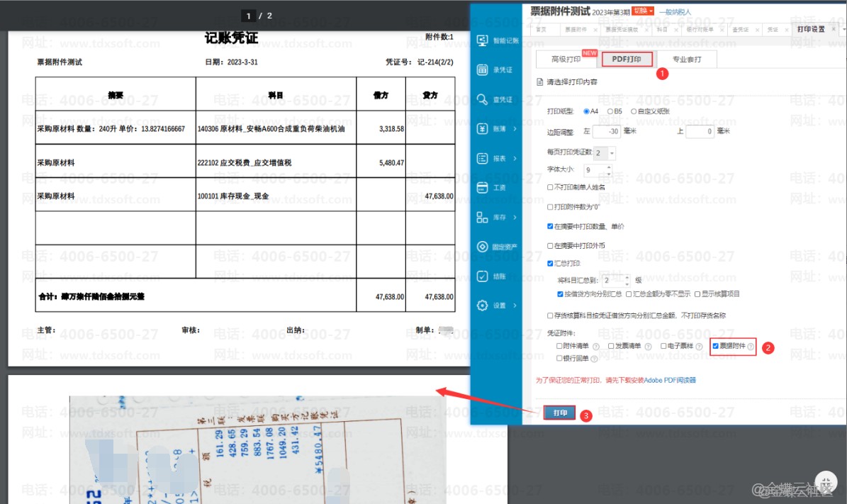Select the B5 paper type radio button

coord(610,111)
